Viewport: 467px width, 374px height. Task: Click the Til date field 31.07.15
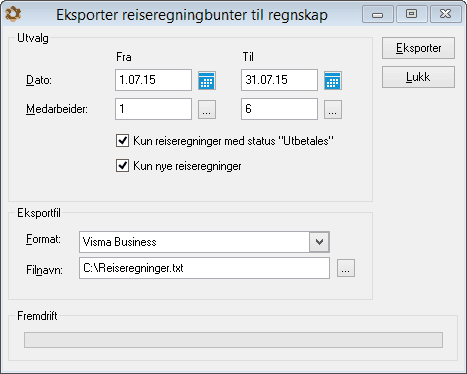tap(279, 80)
